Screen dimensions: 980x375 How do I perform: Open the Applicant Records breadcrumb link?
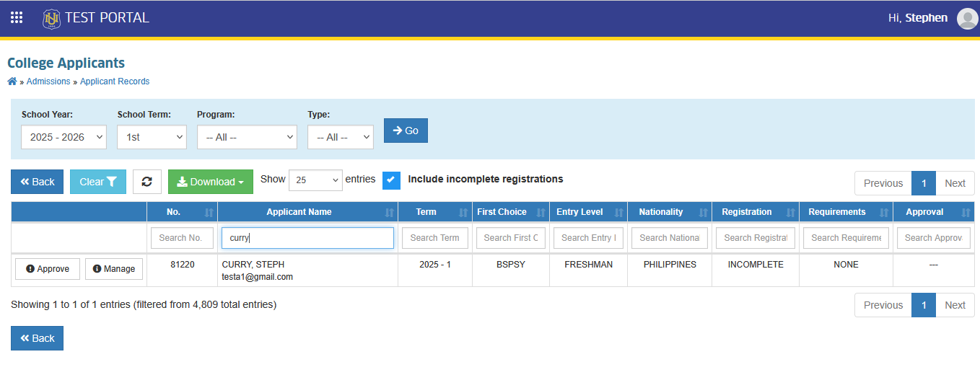click(x=115, y=81)
